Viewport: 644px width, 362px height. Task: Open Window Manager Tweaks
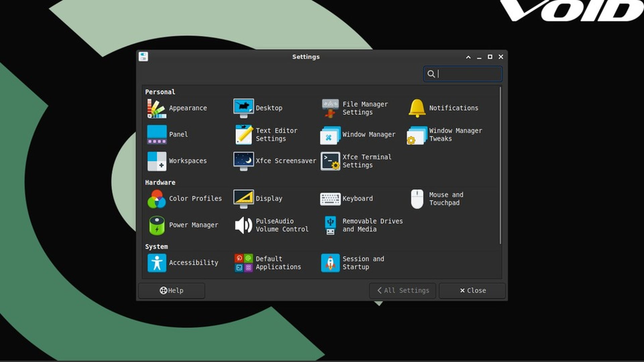446,135
